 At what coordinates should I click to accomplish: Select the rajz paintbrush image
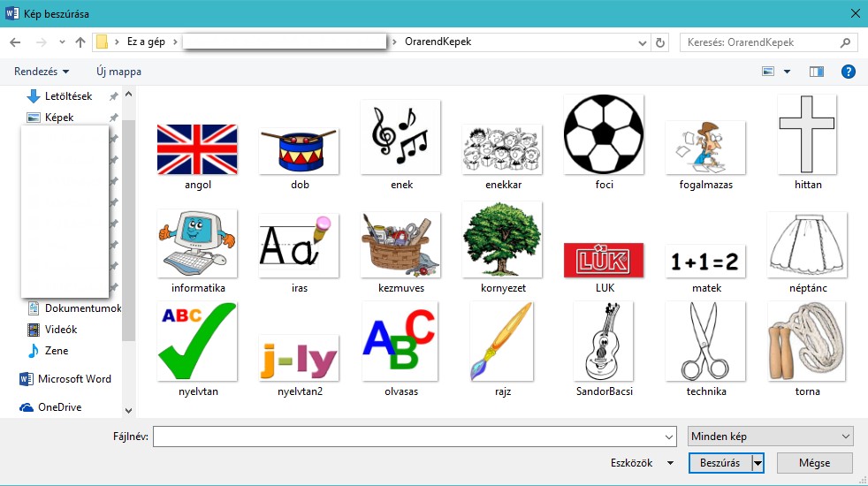[x=501, y=342]
